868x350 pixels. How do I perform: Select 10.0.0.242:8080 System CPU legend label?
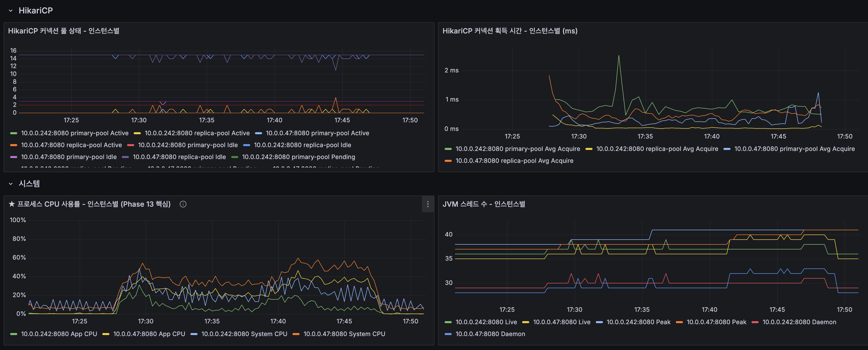[244, 334]
